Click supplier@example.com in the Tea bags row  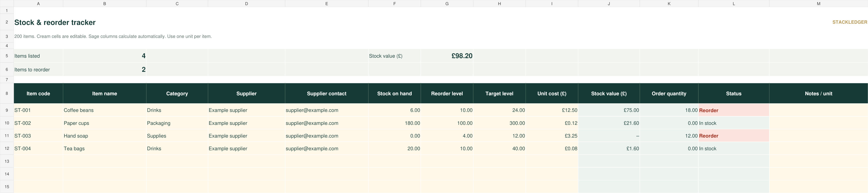point(327,149)
